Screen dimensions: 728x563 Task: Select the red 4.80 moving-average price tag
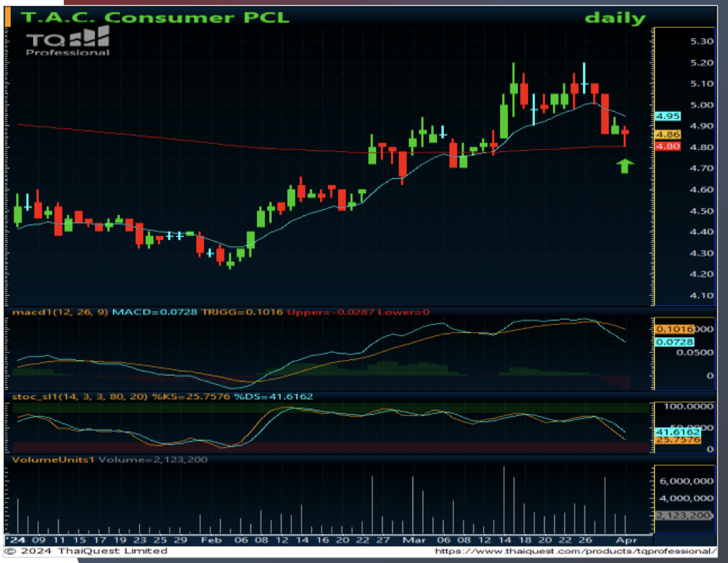tap(668, 147)
